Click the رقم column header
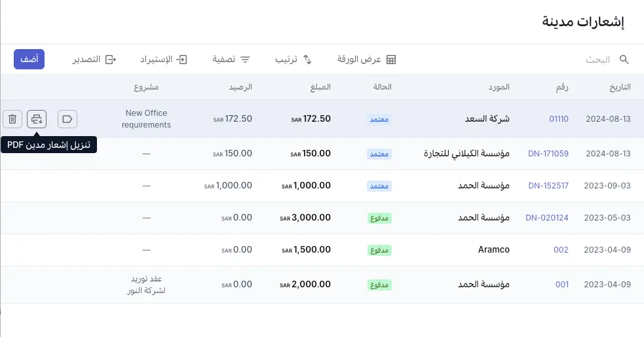The image size is (644, 337). [x=562, y=87]
